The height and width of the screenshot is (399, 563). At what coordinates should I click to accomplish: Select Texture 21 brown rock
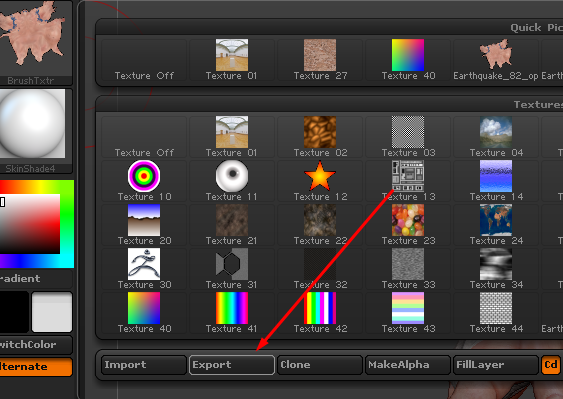(x=232, y=225)
